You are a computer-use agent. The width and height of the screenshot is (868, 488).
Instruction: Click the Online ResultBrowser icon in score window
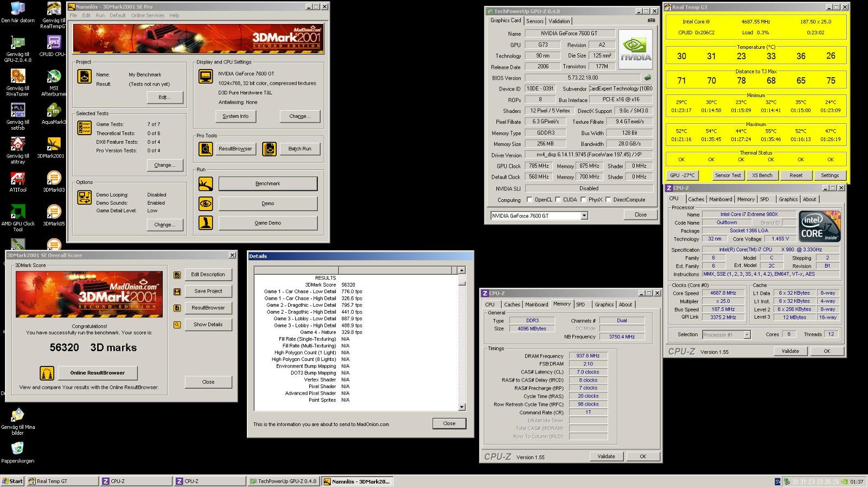47,373
